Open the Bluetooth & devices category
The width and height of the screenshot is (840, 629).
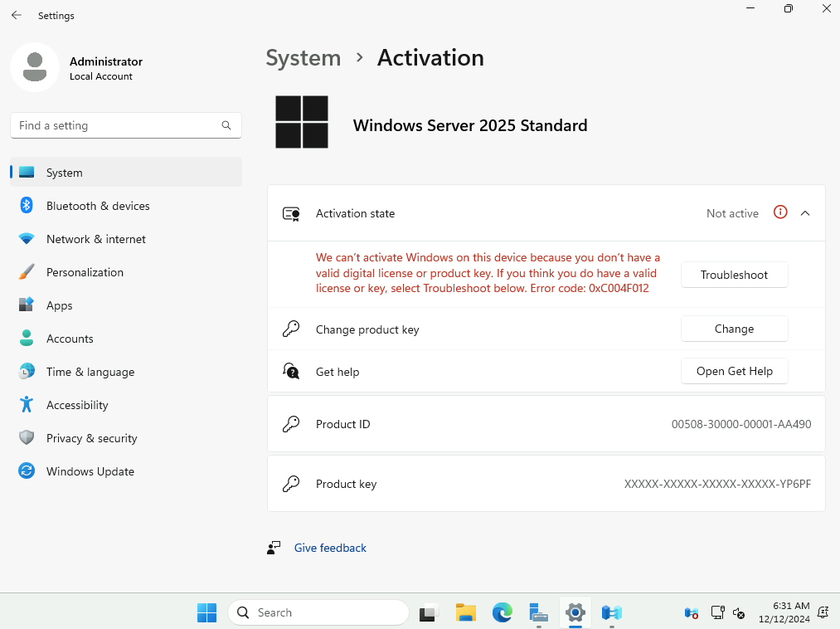[x=126, y=206]
